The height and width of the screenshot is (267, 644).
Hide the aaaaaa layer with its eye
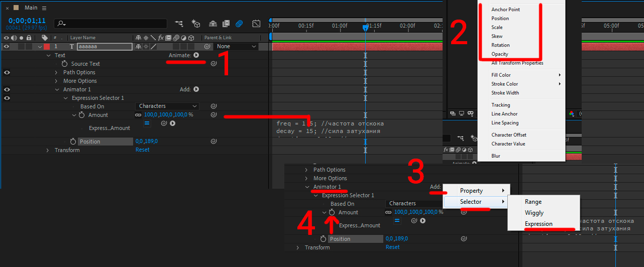pos(7,47)
